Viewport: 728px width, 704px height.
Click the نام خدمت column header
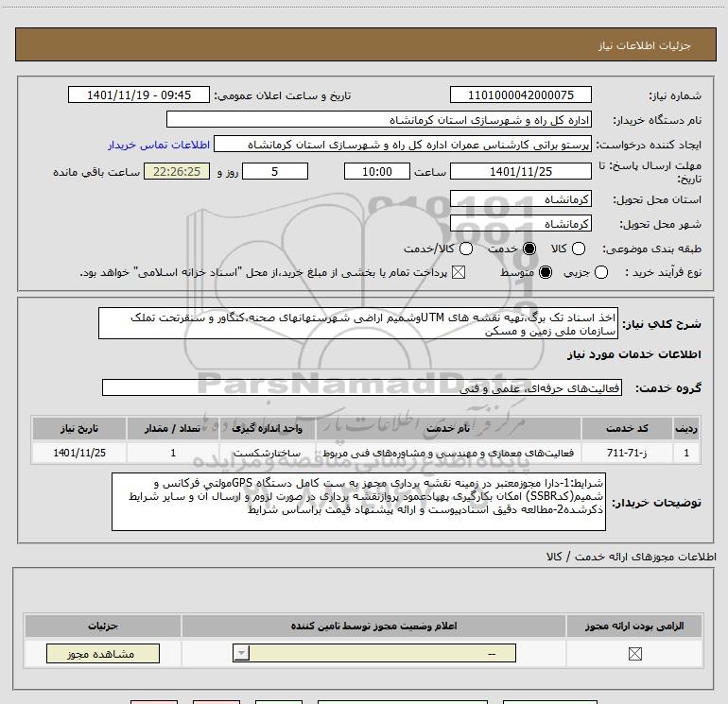coord(448,428)
